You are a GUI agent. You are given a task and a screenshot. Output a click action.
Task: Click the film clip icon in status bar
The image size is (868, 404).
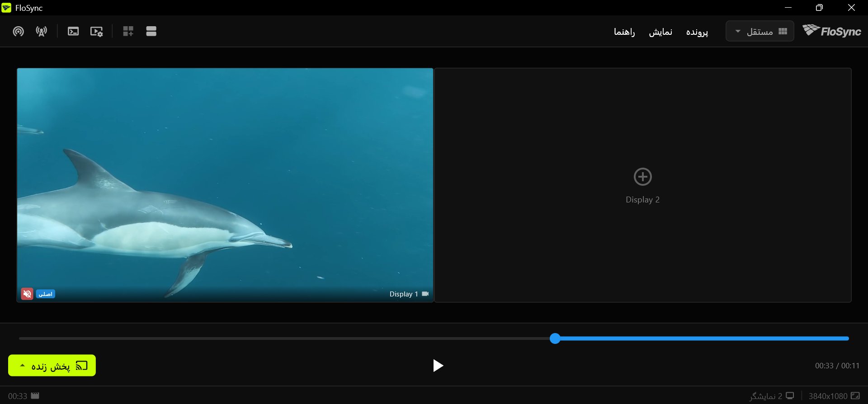35,396
